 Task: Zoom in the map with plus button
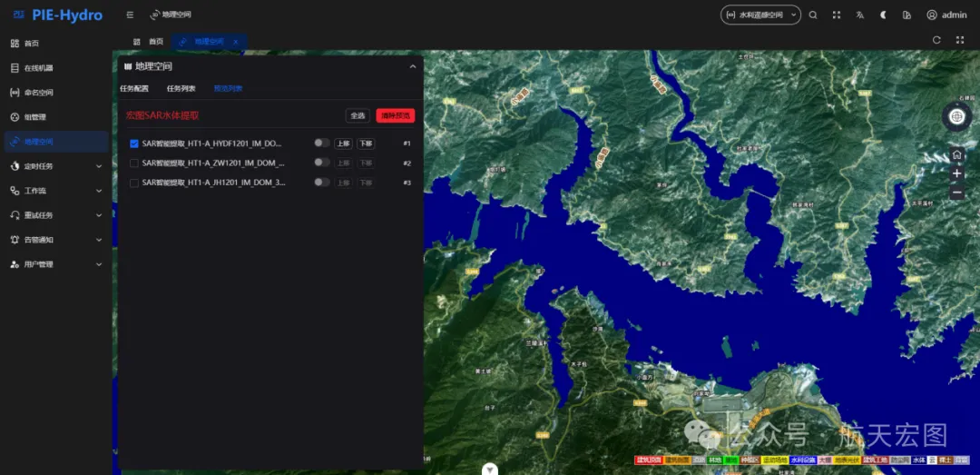(x=956, y=173)
